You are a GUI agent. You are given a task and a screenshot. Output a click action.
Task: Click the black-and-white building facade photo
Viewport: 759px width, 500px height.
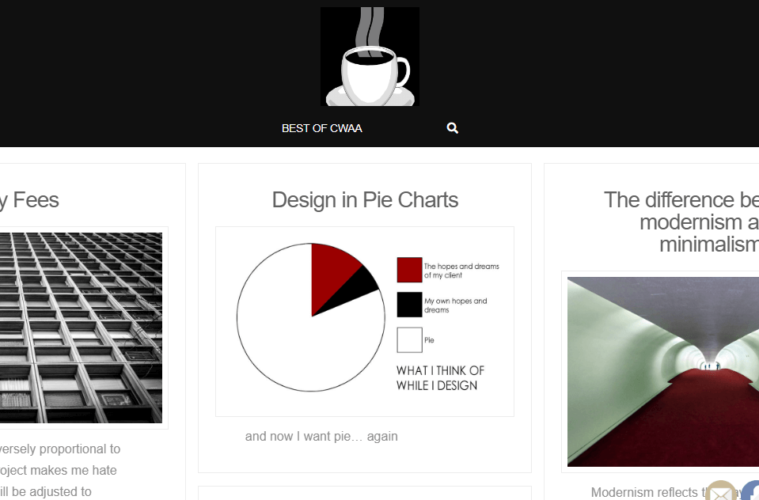pos(80,327)
